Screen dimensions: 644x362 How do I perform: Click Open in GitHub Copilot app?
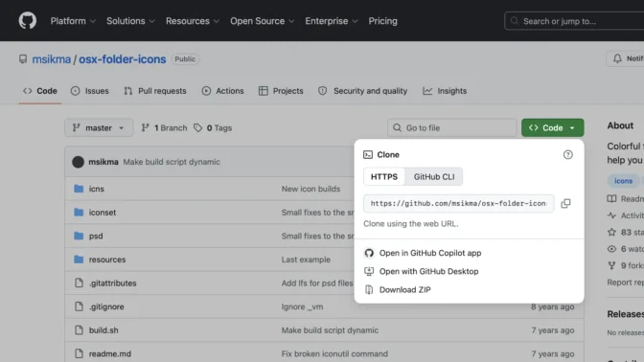pos(430,253)
